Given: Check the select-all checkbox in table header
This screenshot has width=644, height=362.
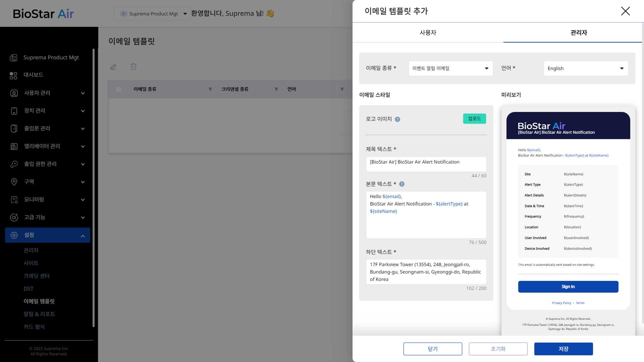Looking at the screenshot, I should click(118, 89).
